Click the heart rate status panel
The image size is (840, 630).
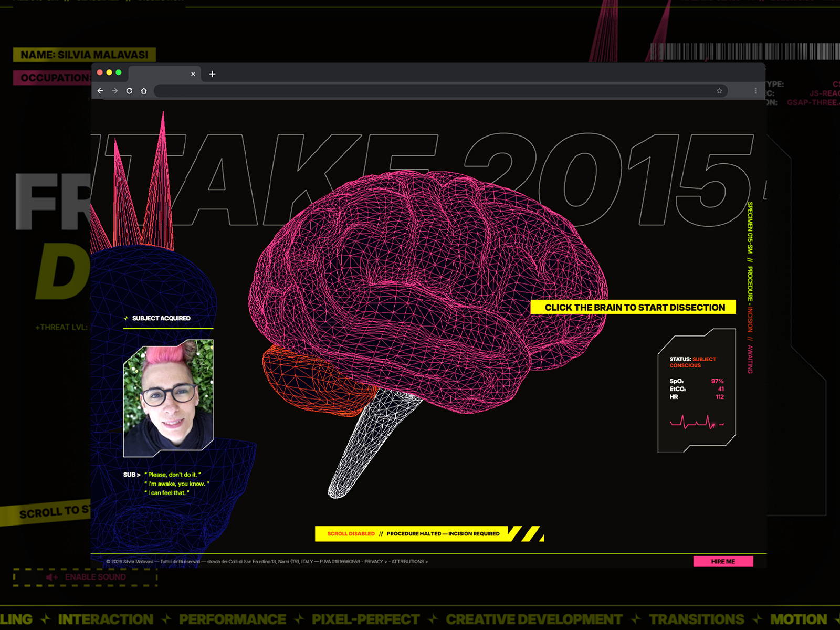[697, 391]
